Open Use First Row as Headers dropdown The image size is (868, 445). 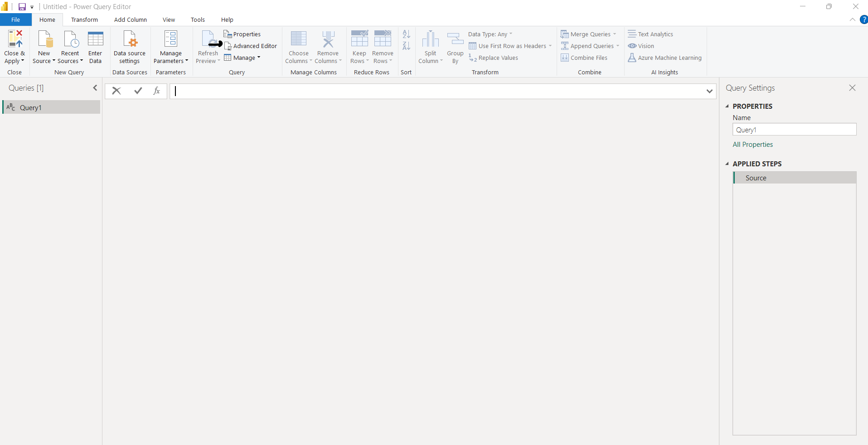(510, 46)
